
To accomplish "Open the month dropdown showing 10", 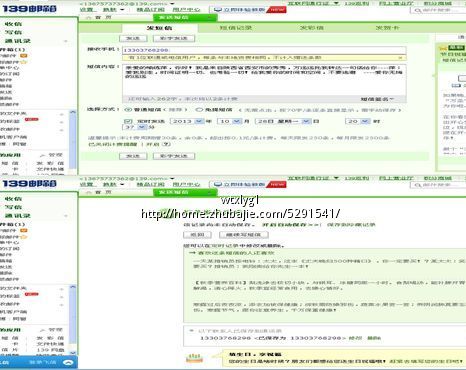I will pos(237,121).
